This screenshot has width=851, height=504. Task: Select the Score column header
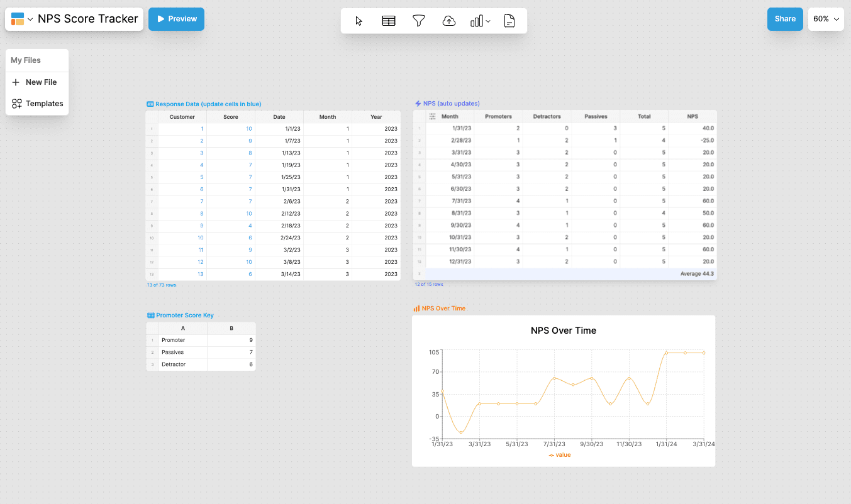[x=231, y=117]
